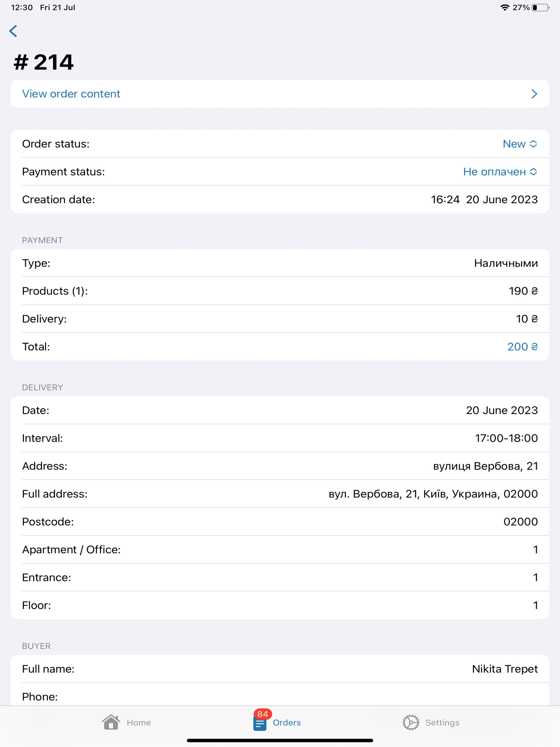Screen dimensions: 560x747
Task: Open View order content chevron
Action: click(x=534, y=94)
